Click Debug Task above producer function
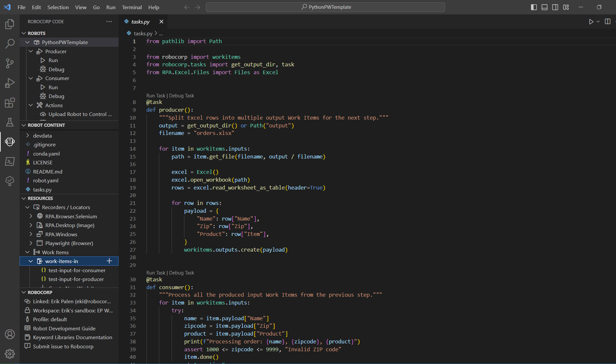Screen dimensions: 616x364 point(182,96)
